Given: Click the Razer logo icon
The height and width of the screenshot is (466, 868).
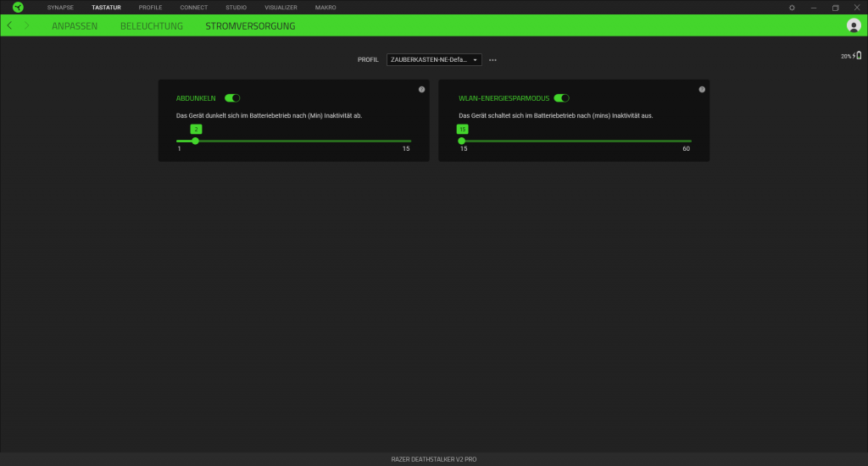Looking at the screenshot, I should [x=19, y=7].
